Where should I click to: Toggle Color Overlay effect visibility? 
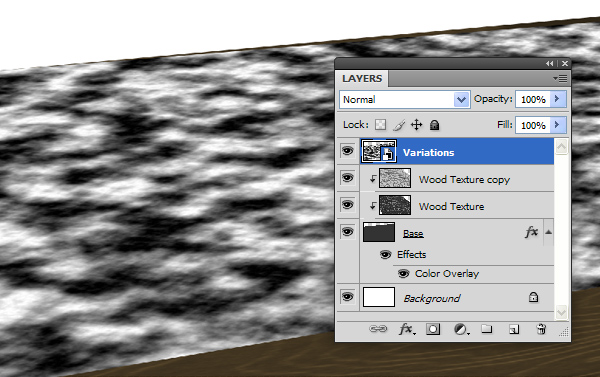pos(404,273)
